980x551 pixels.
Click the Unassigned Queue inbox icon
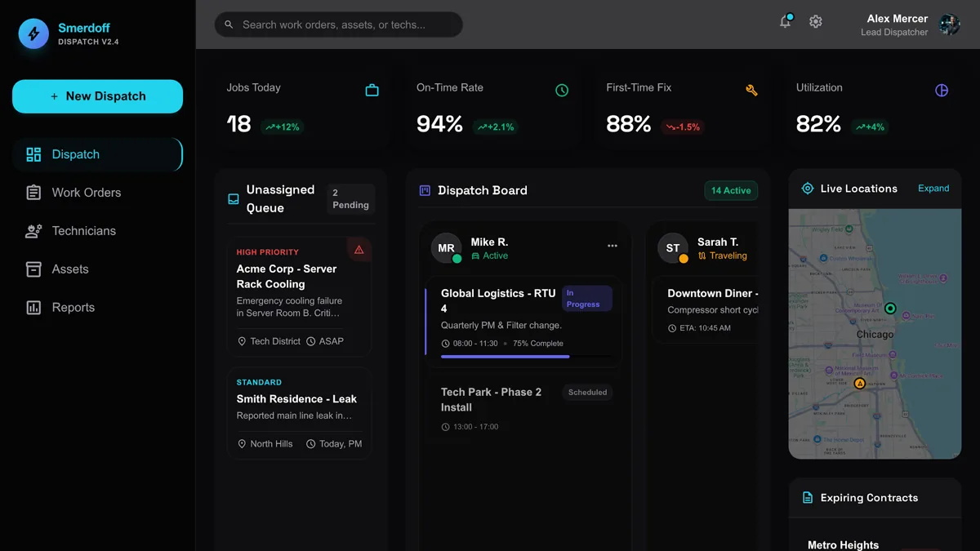(234, 198)
